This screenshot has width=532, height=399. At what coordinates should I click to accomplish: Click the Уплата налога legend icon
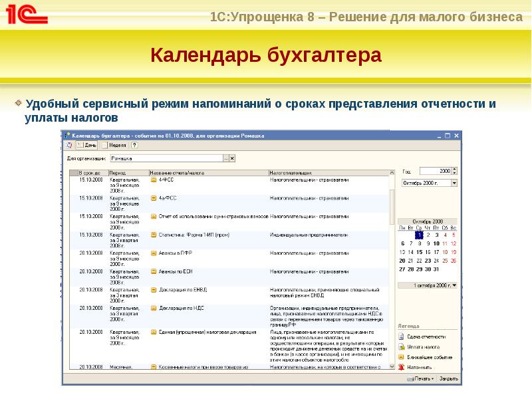(x=402, y=346)
